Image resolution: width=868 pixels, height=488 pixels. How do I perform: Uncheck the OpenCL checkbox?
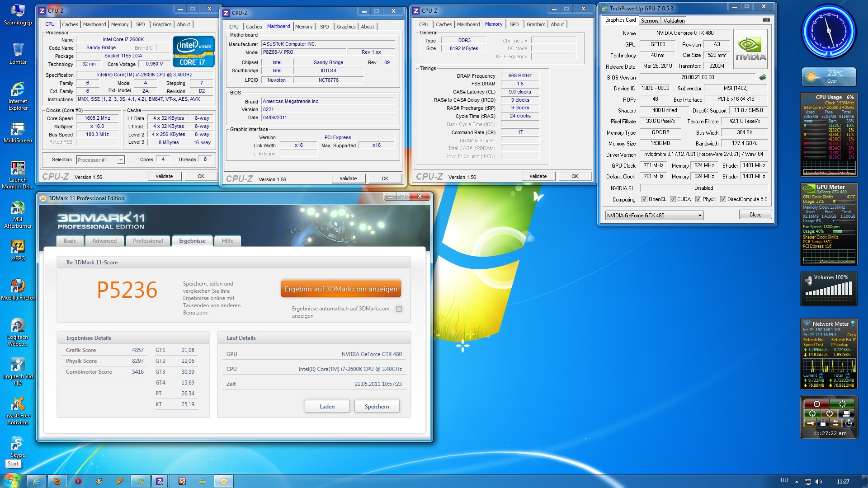pos(644,199)
